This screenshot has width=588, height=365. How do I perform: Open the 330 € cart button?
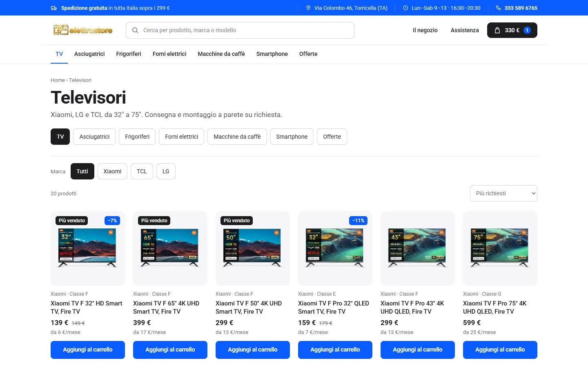(x=512, y=30)
